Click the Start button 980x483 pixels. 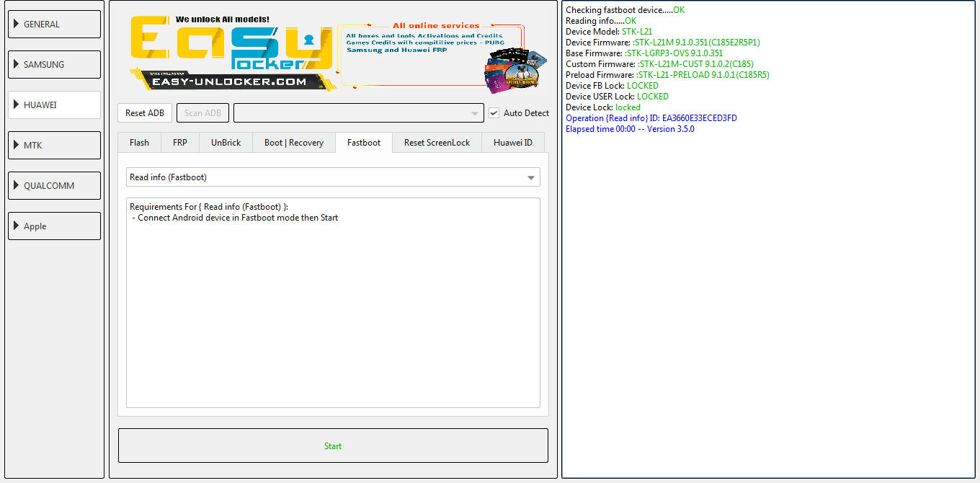tap(333, 446)
